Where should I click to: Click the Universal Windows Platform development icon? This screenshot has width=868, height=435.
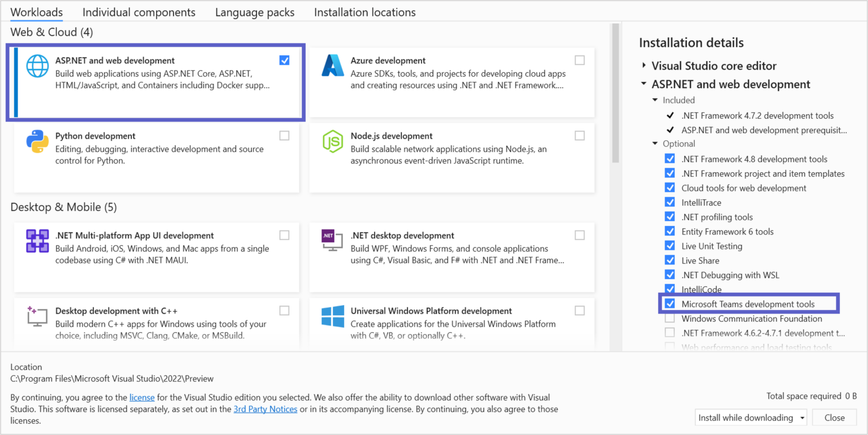tap(332, 316)
